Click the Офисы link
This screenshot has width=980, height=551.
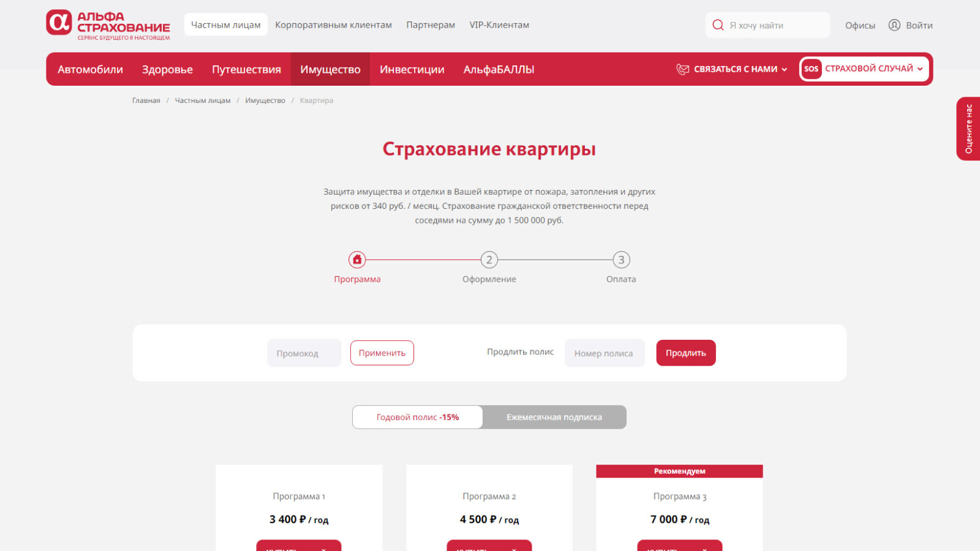860,25
